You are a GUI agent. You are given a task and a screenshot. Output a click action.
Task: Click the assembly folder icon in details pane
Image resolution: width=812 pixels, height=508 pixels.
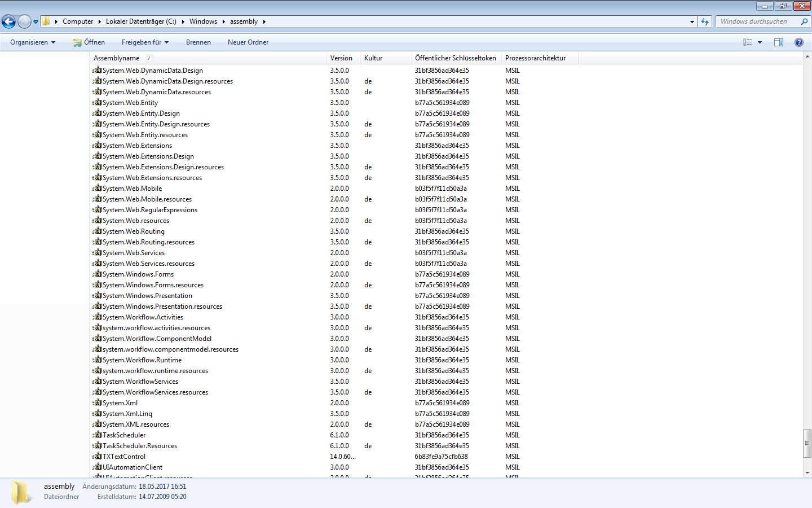pos(21,492)
